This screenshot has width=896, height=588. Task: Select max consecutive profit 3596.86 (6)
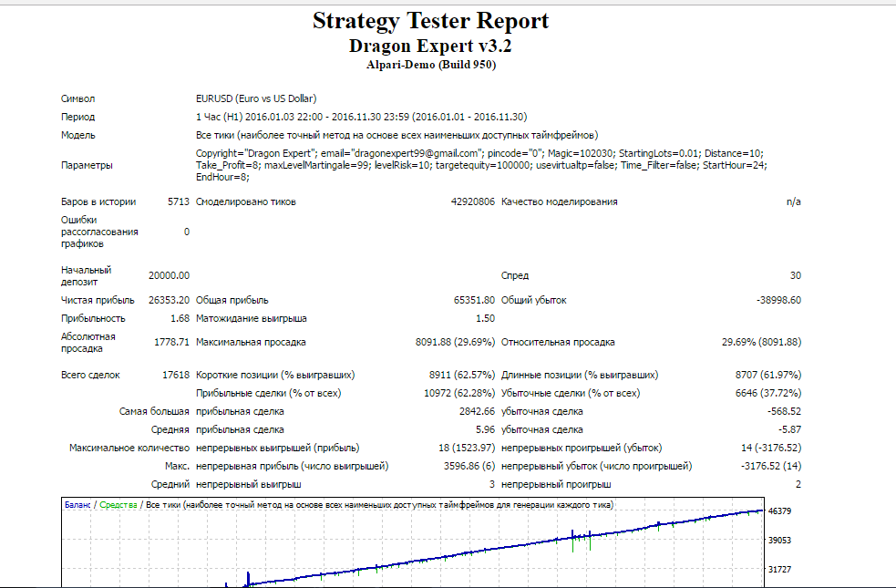[469, 466]
